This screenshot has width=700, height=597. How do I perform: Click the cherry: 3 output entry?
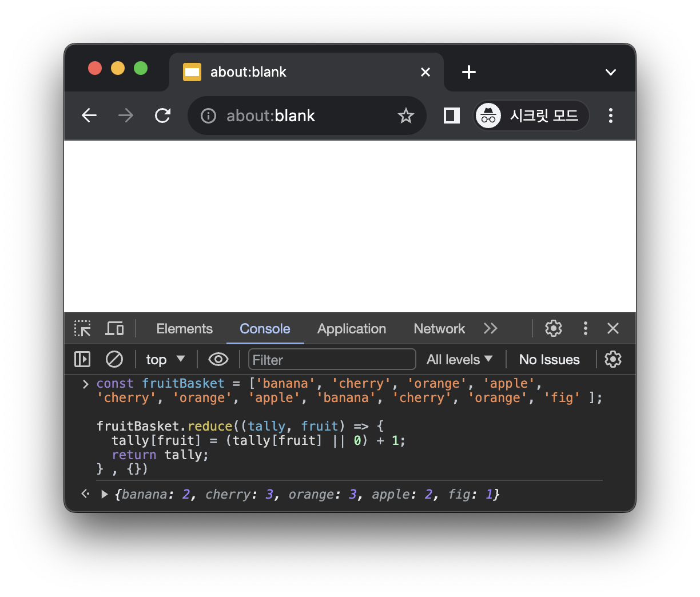click(239, 494)
